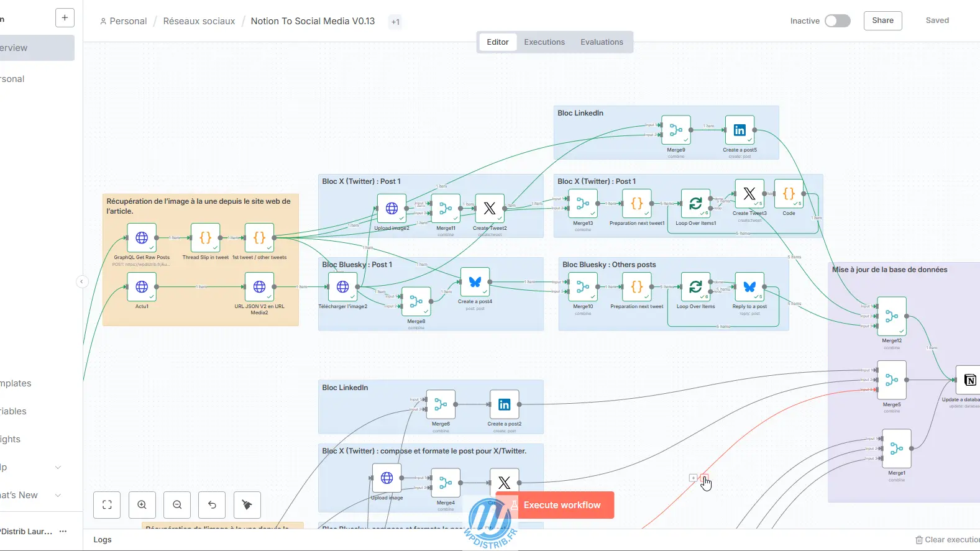Click the Create Tweet3 X node
The image size is (980, 551).
click(x=749, y=194)
